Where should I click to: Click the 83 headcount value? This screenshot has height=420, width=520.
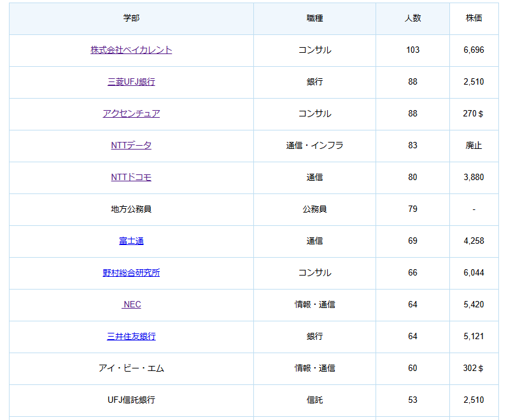click(412, 146)
